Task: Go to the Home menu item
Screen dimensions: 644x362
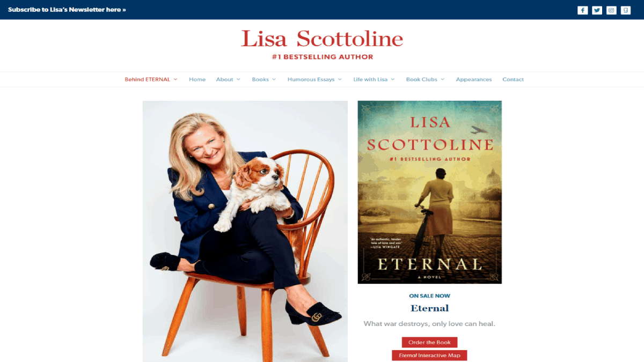Action: click(x=197, y=79)
